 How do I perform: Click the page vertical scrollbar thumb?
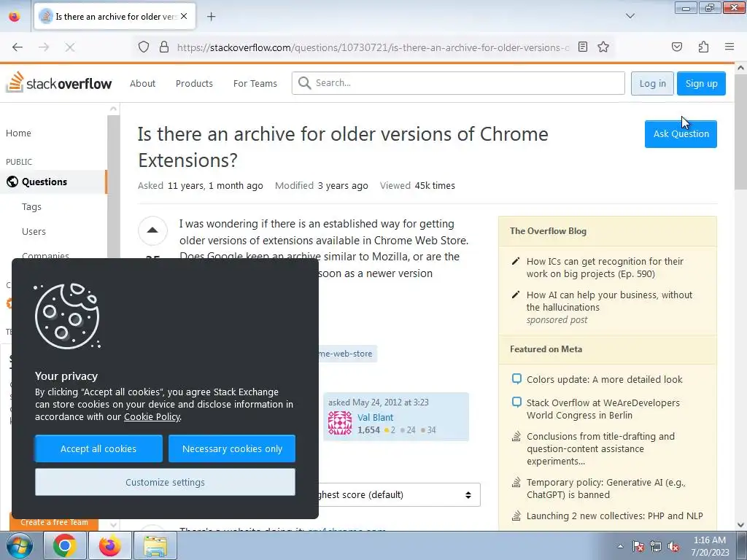click(741, 131)
